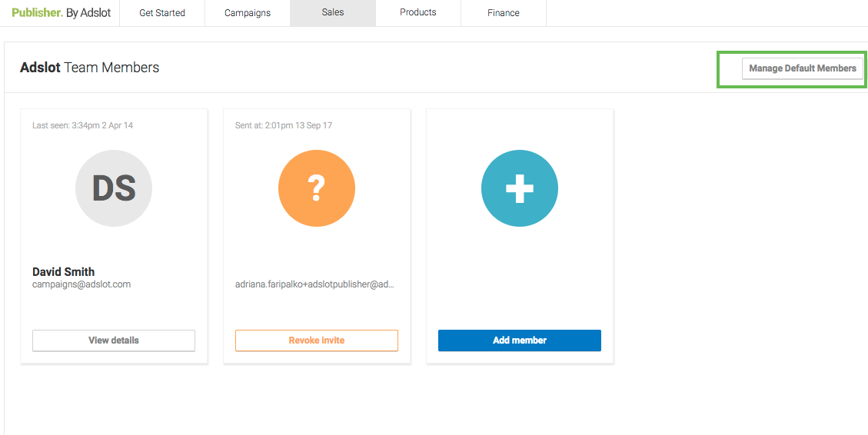Click the Adslot Team Members heading
Image resolution: width=868 pixels, height=435 pixels.
tap(90, 68)
